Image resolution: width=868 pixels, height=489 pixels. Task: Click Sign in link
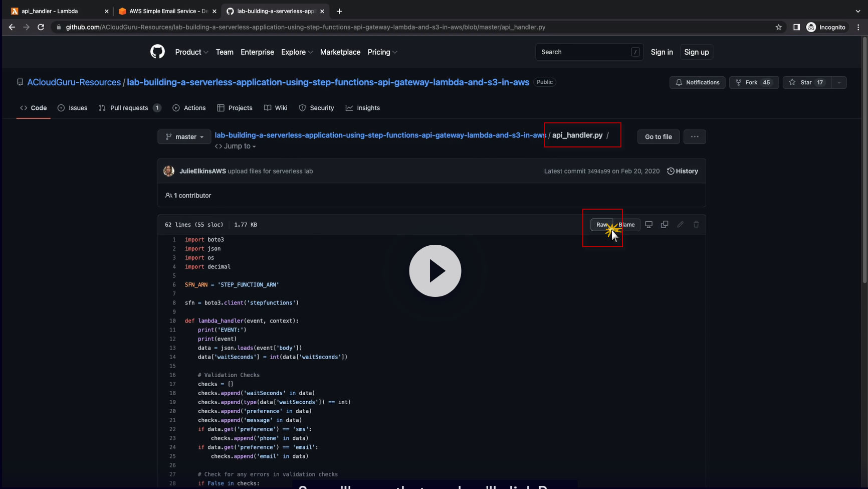coord(662,52)
